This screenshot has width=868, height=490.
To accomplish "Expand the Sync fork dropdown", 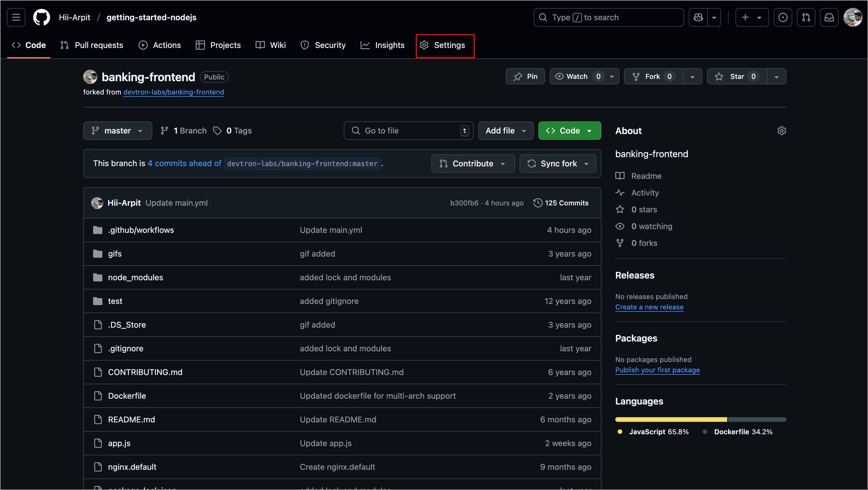I will pos(558,163).
